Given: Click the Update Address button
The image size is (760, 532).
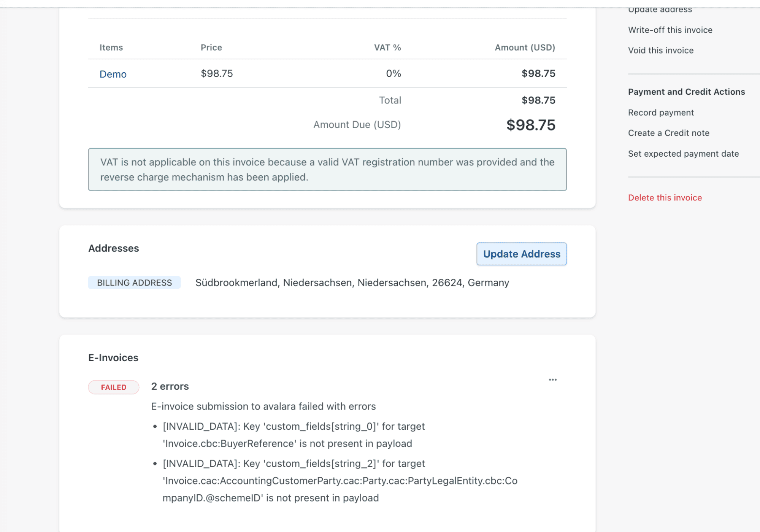Looking at the screenshot, I should 521,254.
